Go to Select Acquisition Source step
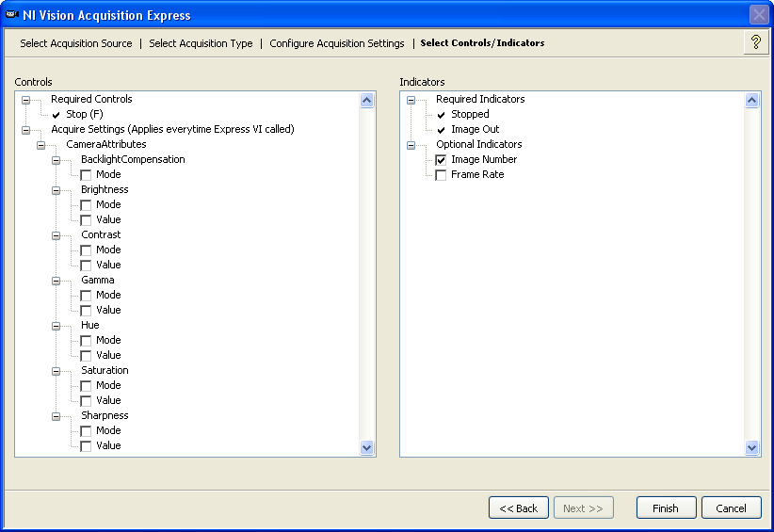774x532 pixels. click(x=76, y=43)
